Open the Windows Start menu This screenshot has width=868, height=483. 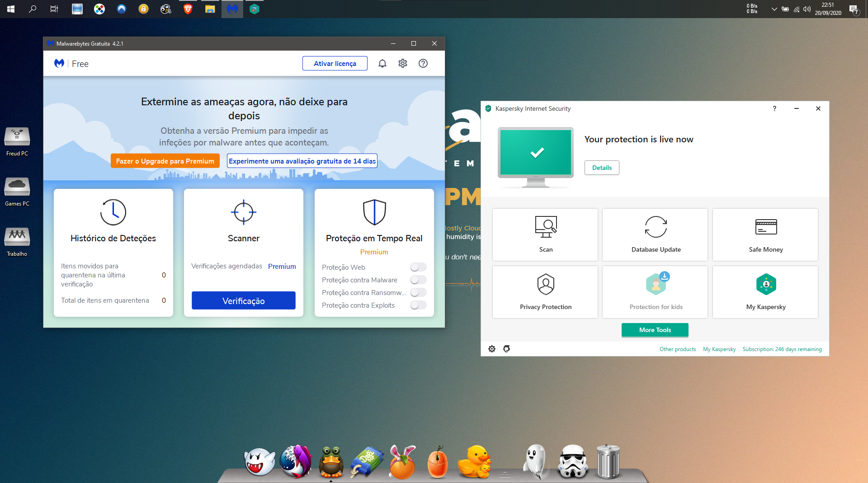11,9
